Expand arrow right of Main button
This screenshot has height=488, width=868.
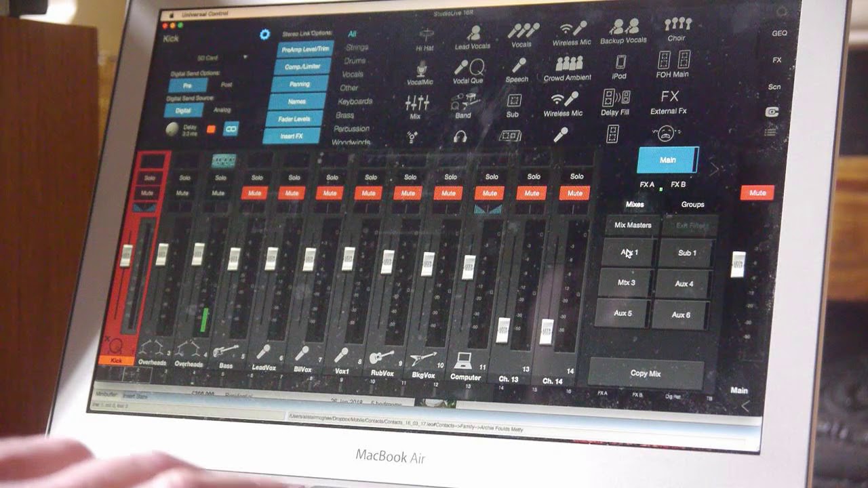(714, 169)
